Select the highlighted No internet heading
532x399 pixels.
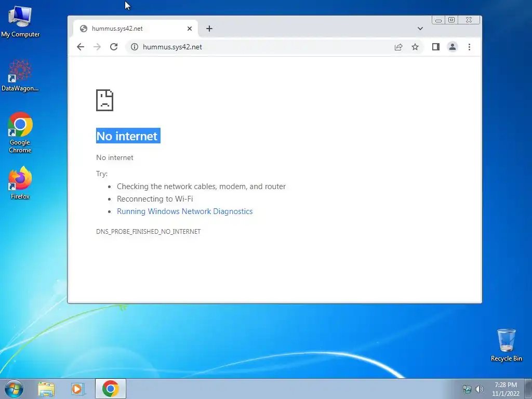point(128,136)
